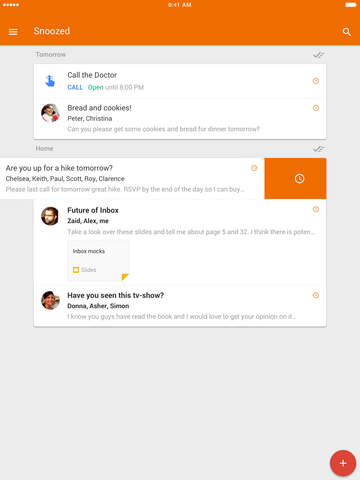
Task: Click the CALL link under Call the Doctor
Action: (x=75, y=87)
